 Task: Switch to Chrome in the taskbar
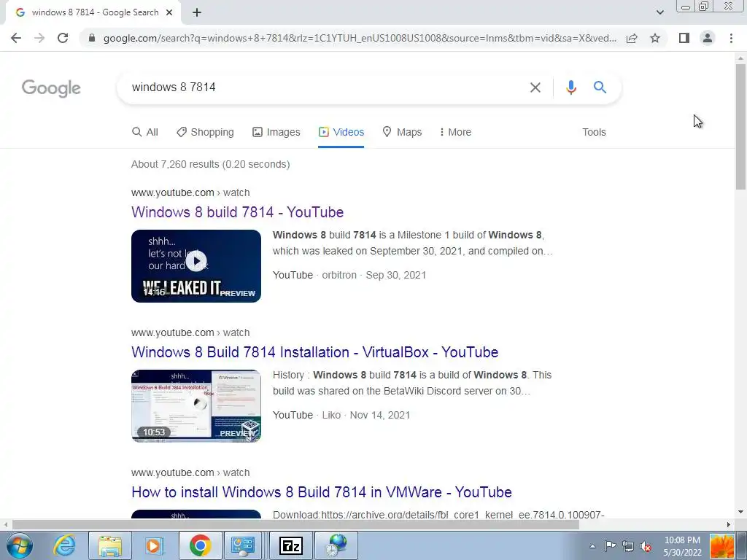point(200,545)
